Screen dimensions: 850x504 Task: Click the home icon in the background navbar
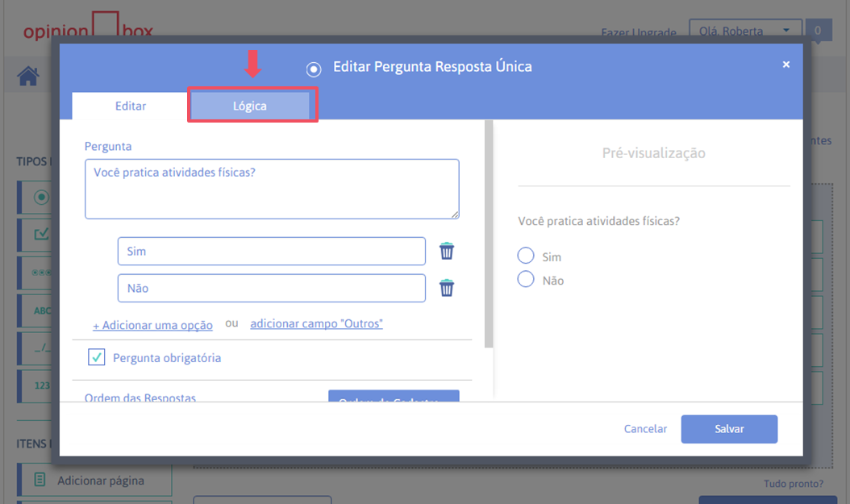click(x=28, y=77)
